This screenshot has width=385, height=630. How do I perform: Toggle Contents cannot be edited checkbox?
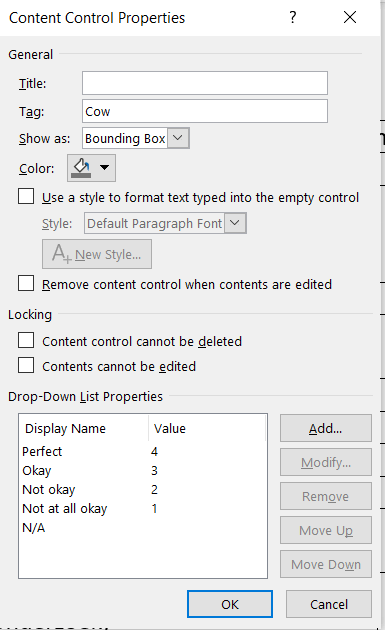pos(26,366)
